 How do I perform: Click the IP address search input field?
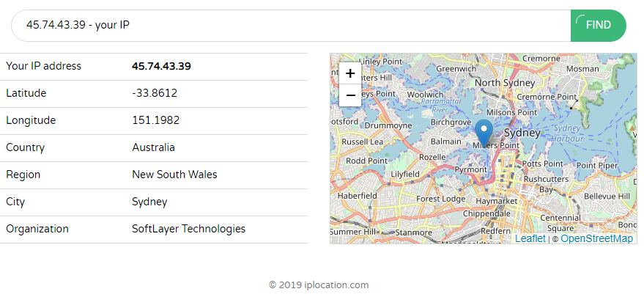point(293,26)
